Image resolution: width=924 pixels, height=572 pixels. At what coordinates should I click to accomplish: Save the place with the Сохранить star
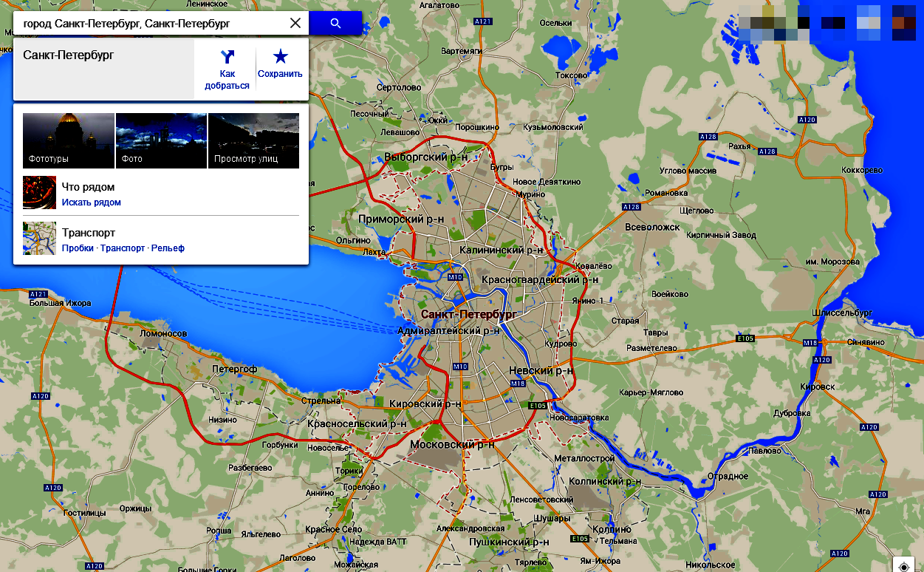pyautogui.click(x=281, y=64)
